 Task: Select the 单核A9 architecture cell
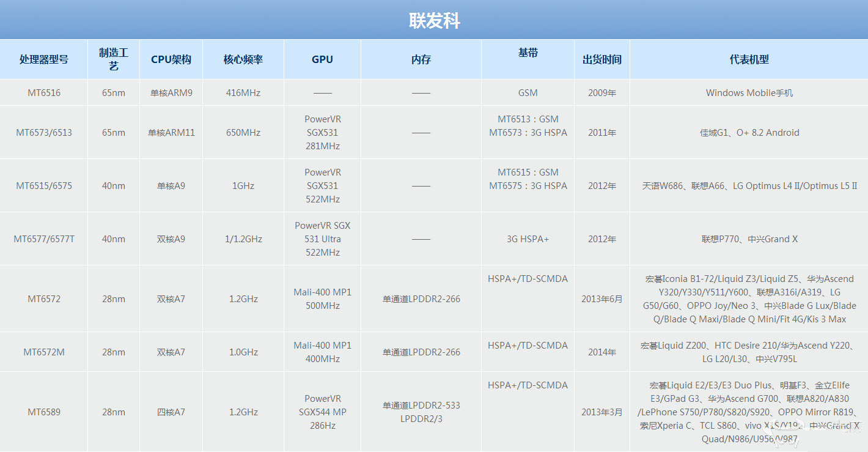171,186
